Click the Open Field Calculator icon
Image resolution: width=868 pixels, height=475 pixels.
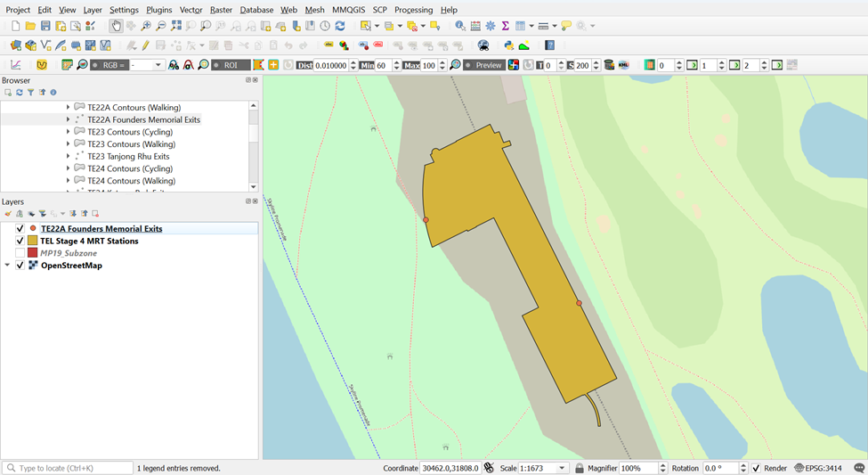click(475, 26)
